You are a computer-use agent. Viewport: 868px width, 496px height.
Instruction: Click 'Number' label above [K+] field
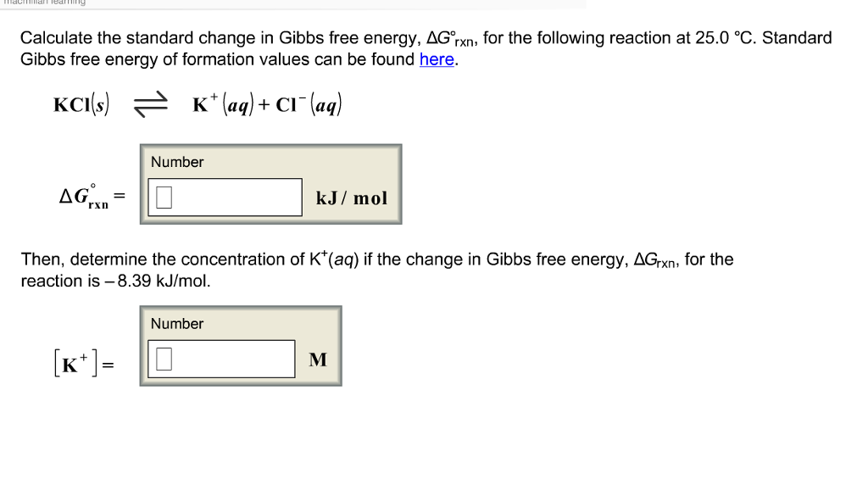177,323
